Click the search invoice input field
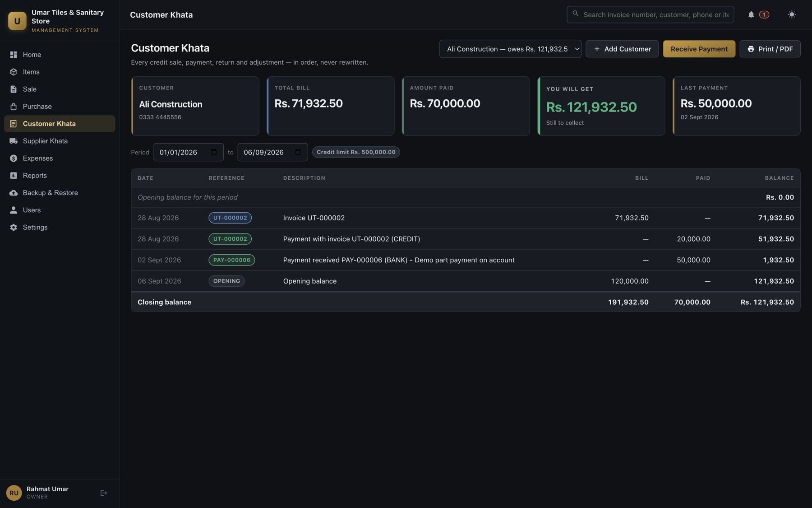812x508 pixels. pos(650,14)
